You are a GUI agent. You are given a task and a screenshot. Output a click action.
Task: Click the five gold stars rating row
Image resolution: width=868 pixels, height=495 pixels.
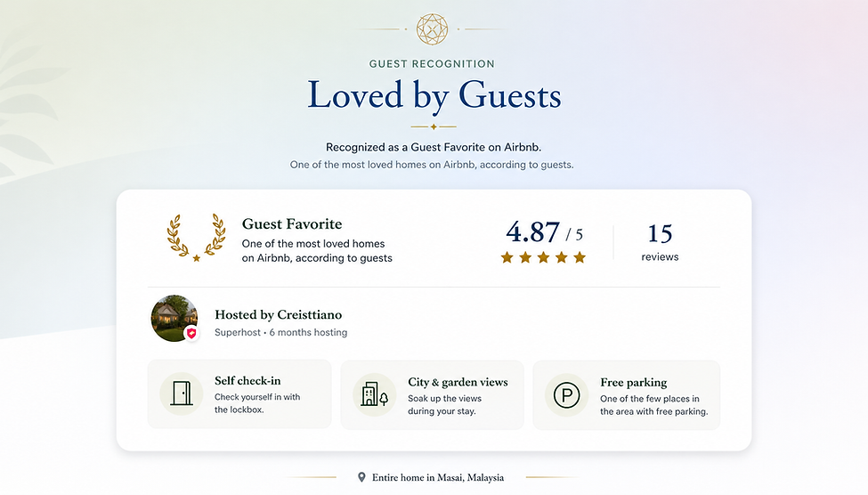pos(543,257)
